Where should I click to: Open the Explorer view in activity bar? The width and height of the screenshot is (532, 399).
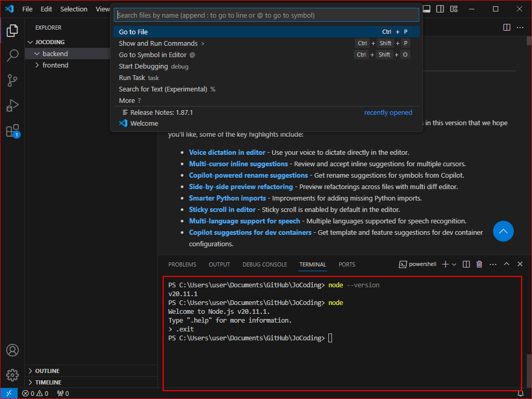tap(12, 31)
